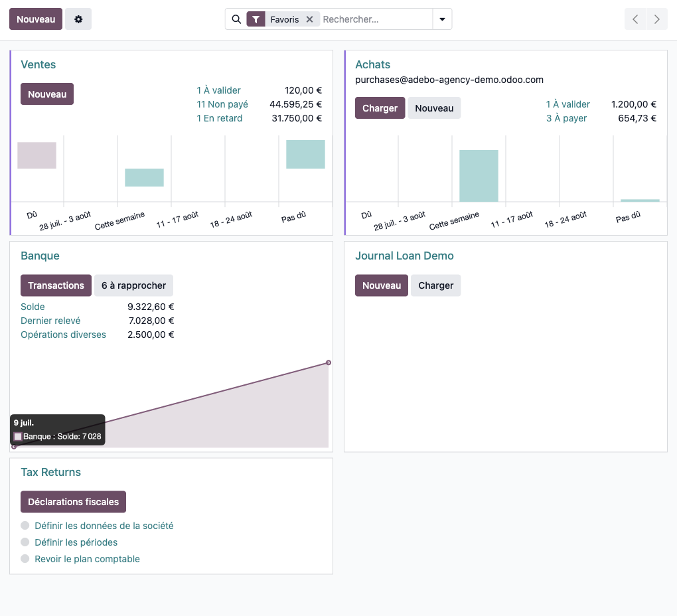Open '1 En retard' sales link
This screenshot has width=677, height=616.
[220, 118]
